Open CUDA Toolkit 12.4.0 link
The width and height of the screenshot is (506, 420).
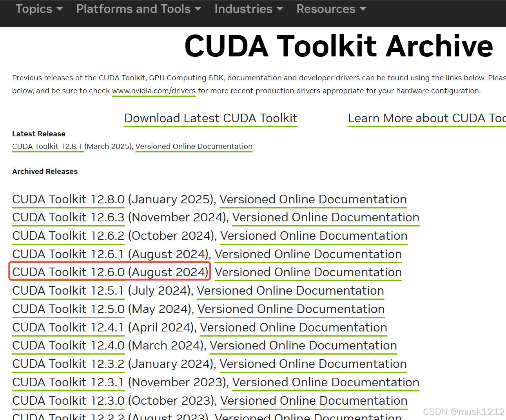68,346
